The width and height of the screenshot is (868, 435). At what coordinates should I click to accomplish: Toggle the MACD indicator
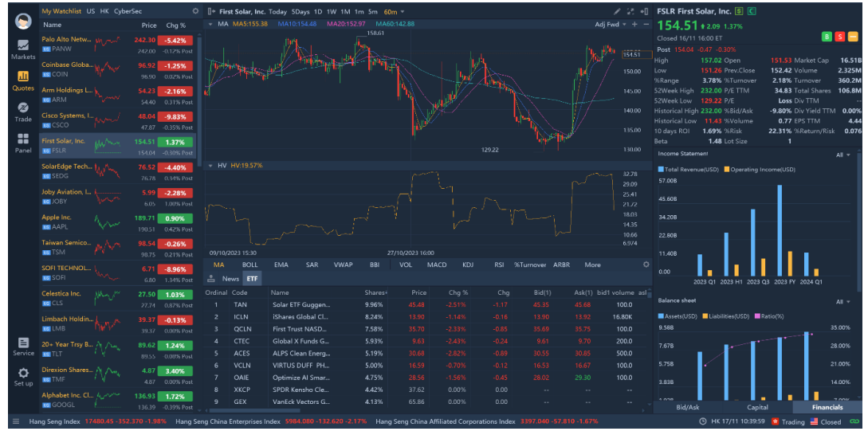(x=437, y=265)
